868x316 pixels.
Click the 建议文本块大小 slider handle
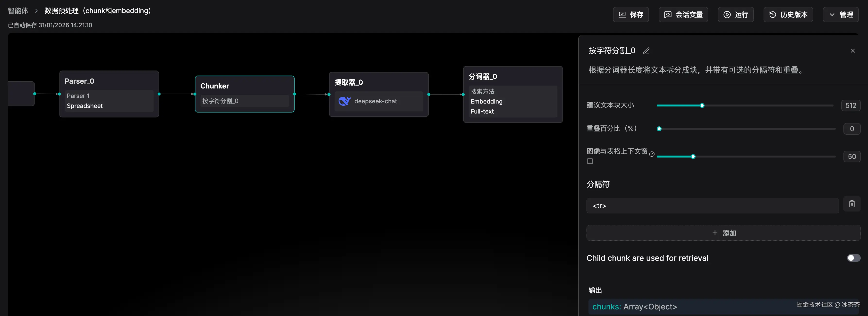702,105
